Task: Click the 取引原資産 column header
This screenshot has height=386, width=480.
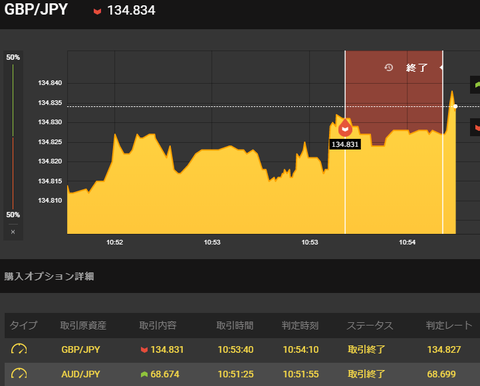Action: pos(83,325)
